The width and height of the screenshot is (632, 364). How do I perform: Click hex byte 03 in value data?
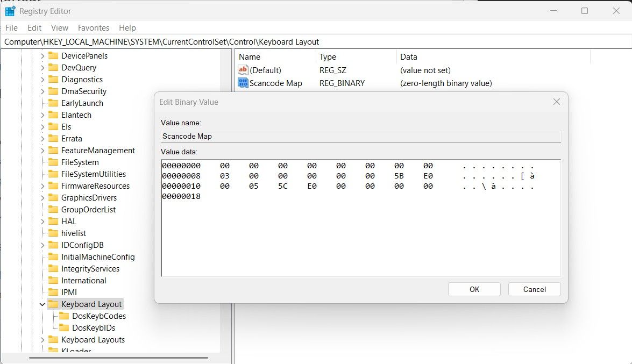pyautogui.click(x=225, y=176)
